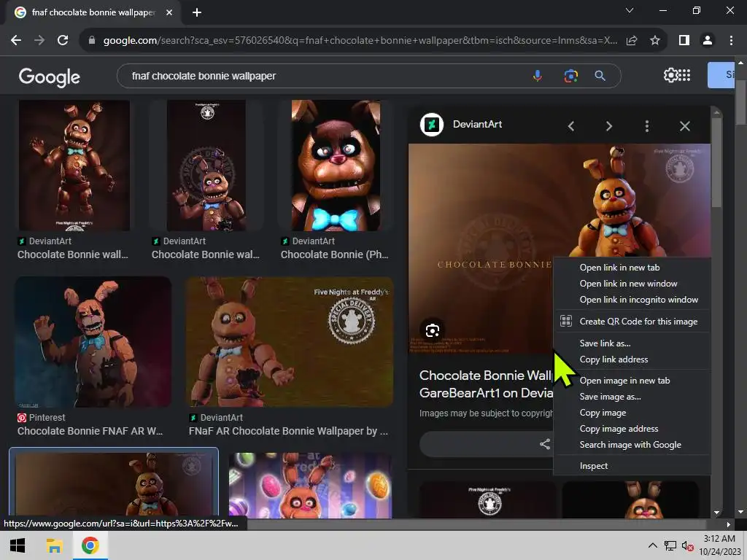Image resolution: width=747 pixels, height=560 pixels.
Task: Open the new tab button
Action: (x=197, y=12)
